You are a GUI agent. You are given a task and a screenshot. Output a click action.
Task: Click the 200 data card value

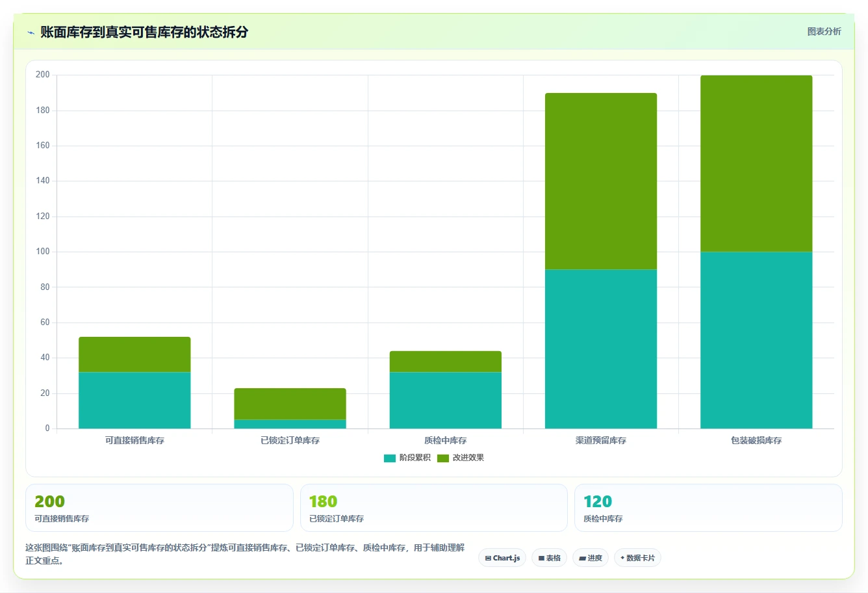click(49, 501)
